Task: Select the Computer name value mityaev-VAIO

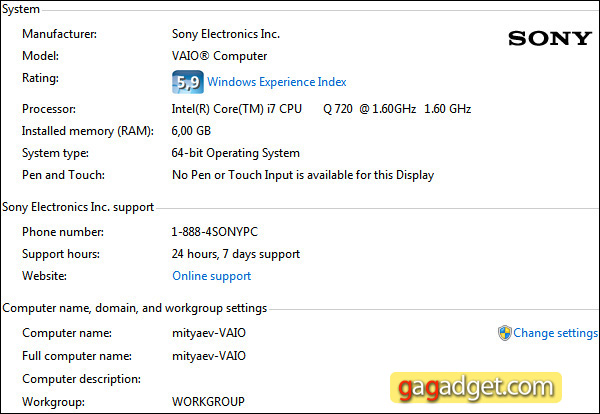Action: tap(209, 333)
